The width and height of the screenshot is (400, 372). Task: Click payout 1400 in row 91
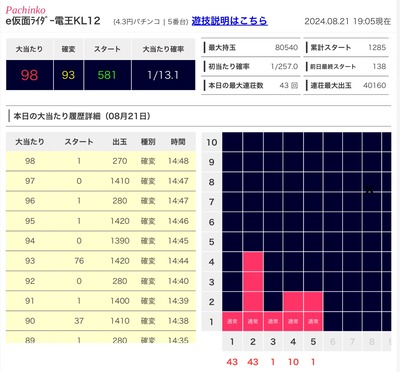tap(120, 301)
